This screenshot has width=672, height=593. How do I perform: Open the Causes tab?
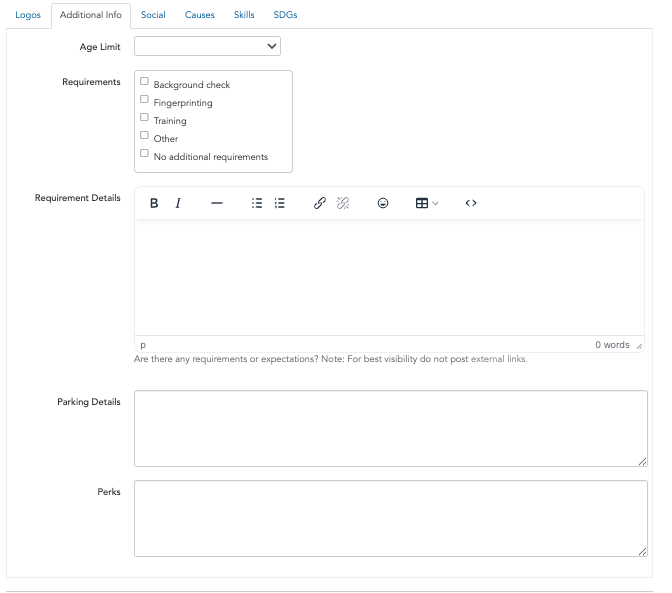pyautogui.click(x=200, y=15)
